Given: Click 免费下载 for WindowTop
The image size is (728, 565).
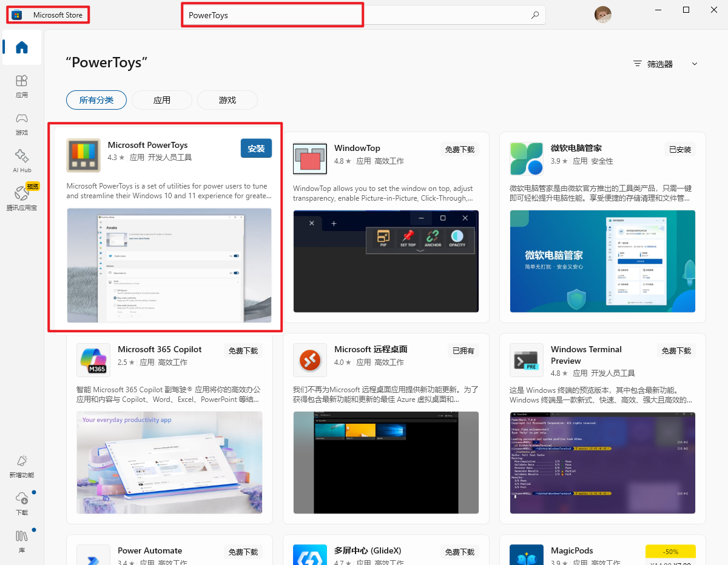Looking at the screenshot, I should click(x=460, y=149).
